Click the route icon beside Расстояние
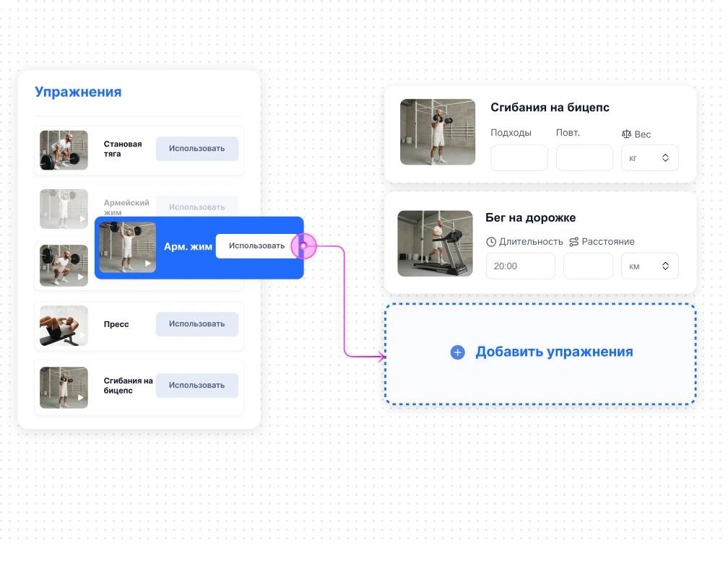This screenshot has width=728, height=574. (x=574, y=242)
